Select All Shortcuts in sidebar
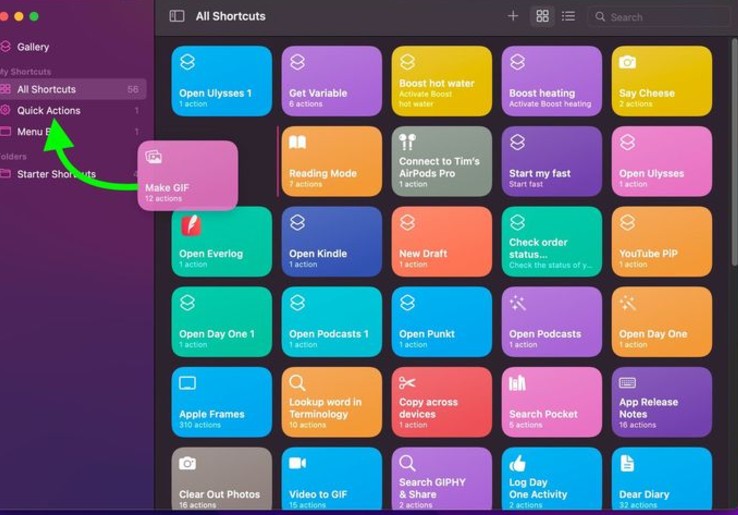Viewport: 738px width, 515px height. [x=73, y=89]
